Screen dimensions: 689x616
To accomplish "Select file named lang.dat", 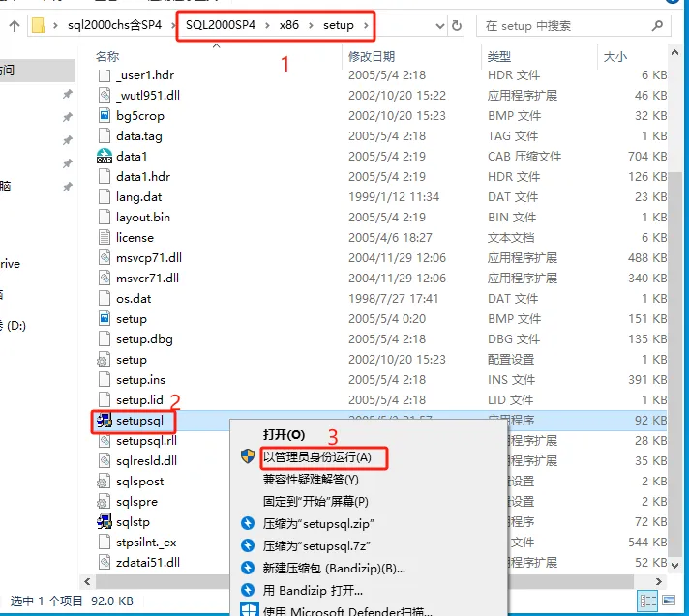I will coord(138,197).
